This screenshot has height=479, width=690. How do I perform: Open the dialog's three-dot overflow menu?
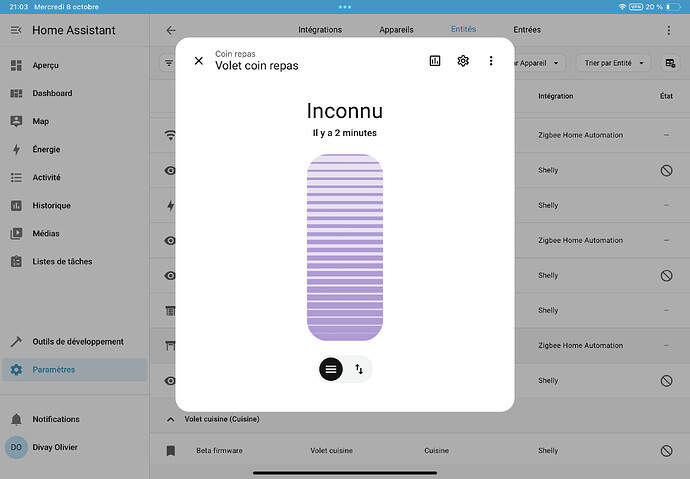[491, 61]
